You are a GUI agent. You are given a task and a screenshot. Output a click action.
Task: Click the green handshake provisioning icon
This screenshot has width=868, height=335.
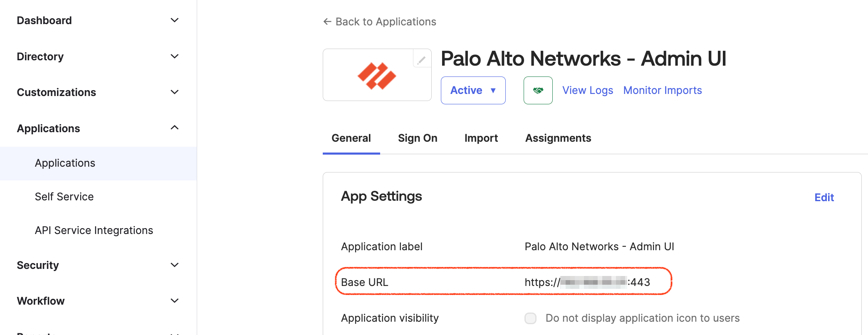coord(538,90)
